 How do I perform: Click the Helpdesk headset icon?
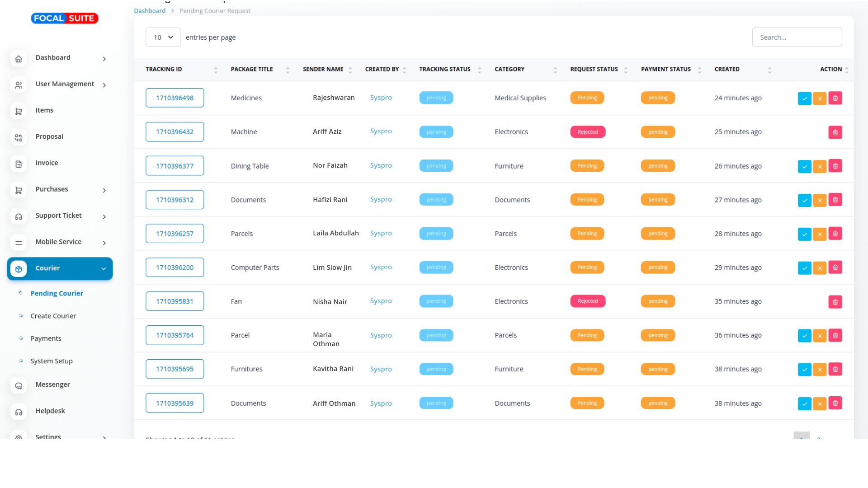point(19,412)
